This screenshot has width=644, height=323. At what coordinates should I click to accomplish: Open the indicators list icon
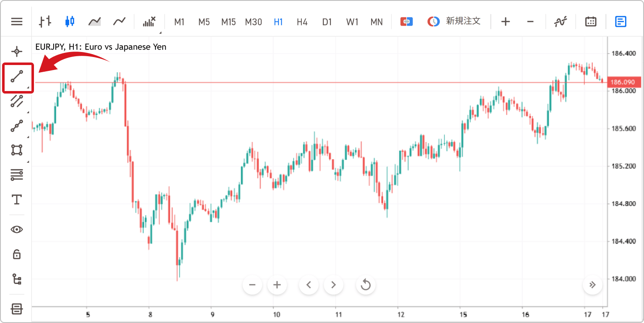click(x=561, y=21)
